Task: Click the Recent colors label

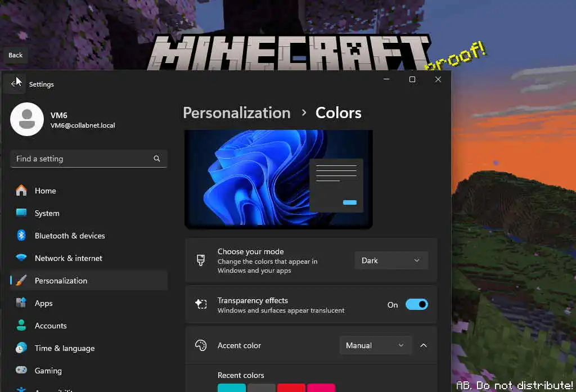Action: coord(241,375)
